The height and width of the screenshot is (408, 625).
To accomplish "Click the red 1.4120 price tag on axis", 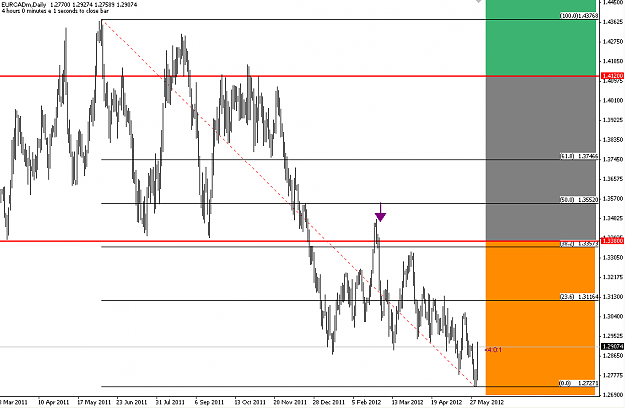I will [x=612, y=76].
